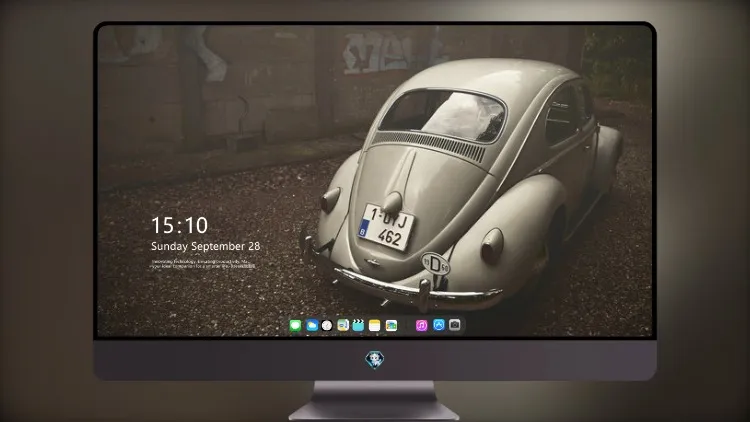Open the yellow Notes app in dock
Image resolution: width=750 pixels, height=422 pixels.
[375, 326]
